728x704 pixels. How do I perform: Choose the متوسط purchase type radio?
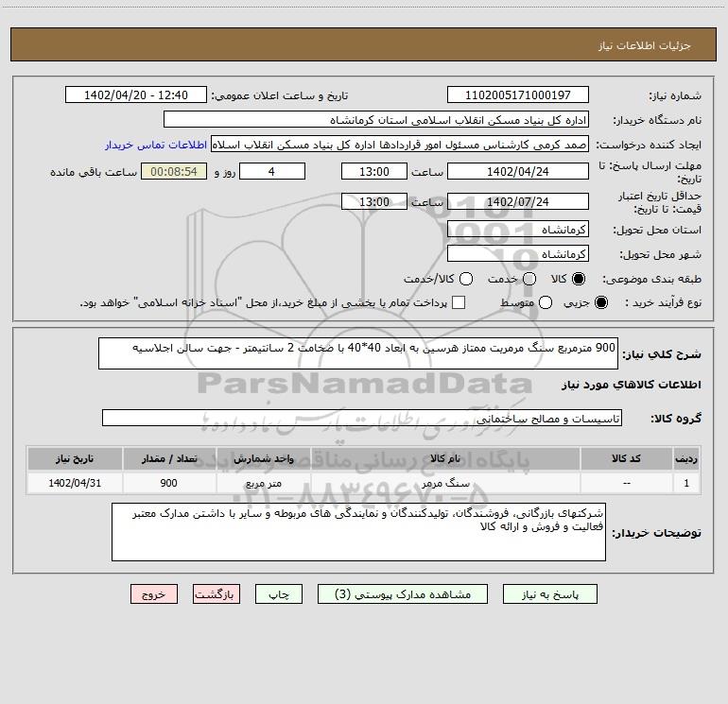click(x=546, y=302)
